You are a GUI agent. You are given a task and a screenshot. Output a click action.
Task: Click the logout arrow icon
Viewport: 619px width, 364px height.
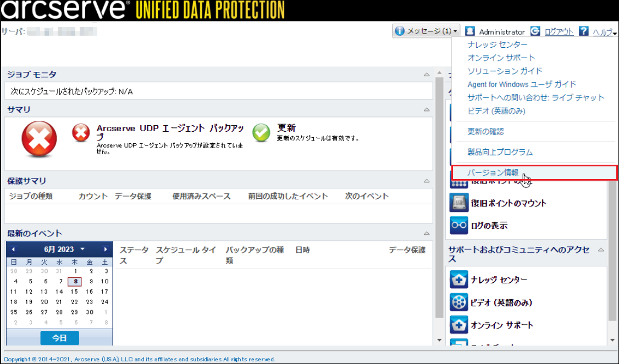pyautogui.click(x=535, y=31)
